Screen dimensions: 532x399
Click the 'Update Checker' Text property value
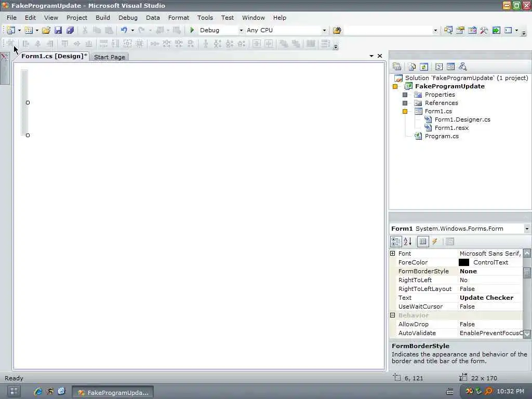(x=486, y=298)
